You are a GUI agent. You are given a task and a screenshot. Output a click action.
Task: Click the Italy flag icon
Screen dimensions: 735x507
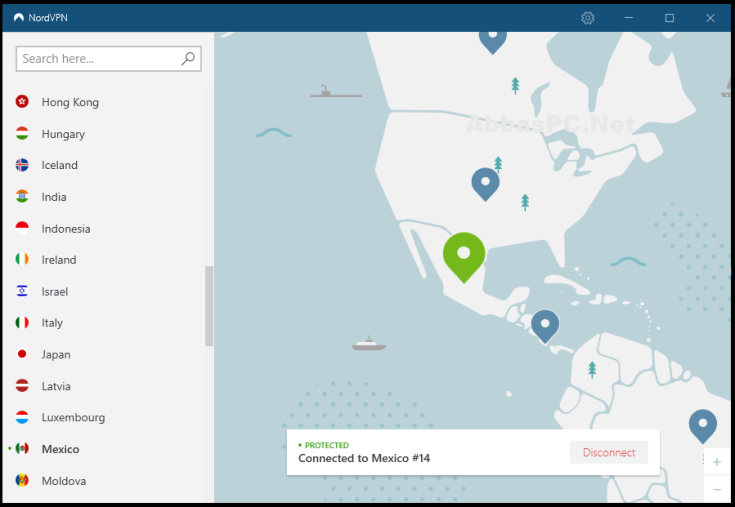(22, 322)
